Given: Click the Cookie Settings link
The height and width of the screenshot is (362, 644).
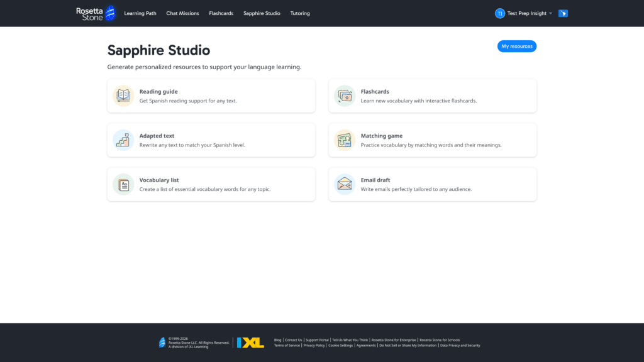Looking at the screenshot, I should point(340,345).
